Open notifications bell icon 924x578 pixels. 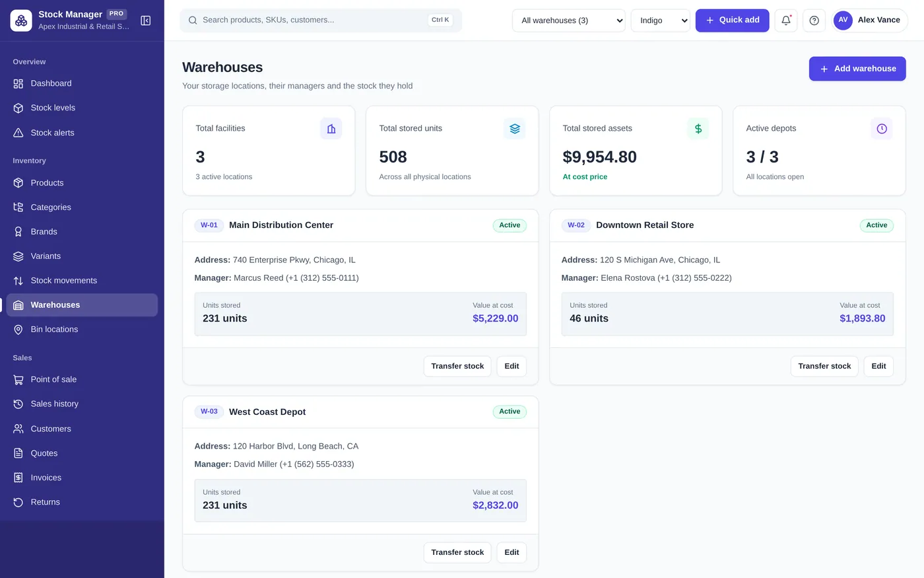pyautogui.click(x=785, y=20)
